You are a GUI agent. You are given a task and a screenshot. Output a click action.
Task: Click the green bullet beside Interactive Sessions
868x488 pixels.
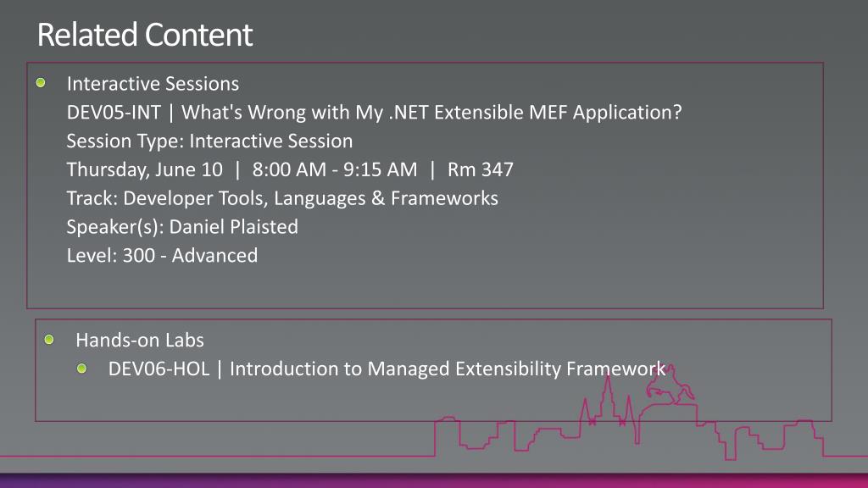coord(41,83)
